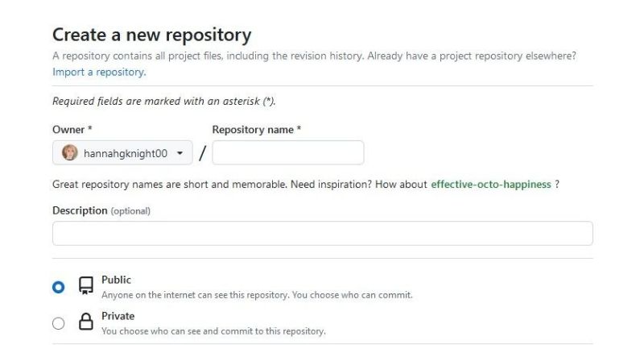The image size is (644, 345).
Task: Click the Repository name field label
Action: click(256, 129)
